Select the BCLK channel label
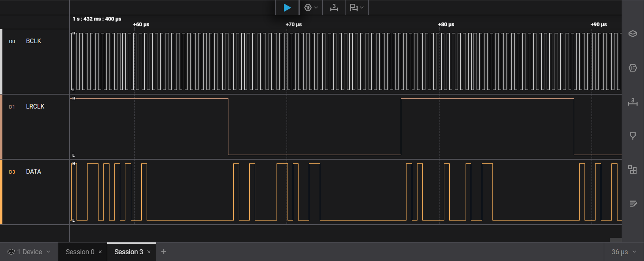 [33, 41]
